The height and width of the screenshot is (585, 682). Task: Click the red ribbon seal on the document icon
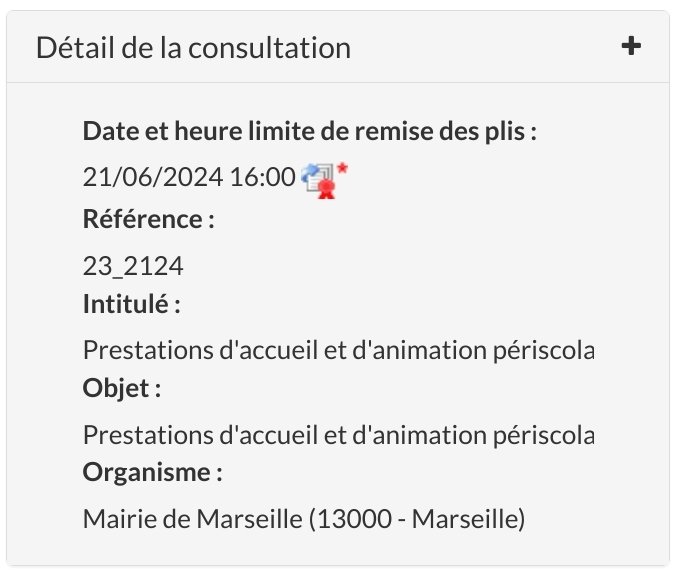(x=326, y=190)
